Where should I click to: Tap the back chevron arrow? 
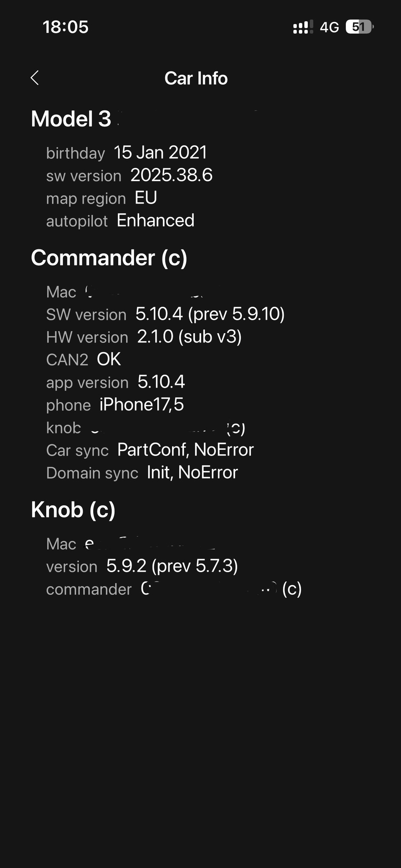tap(35, 78)
